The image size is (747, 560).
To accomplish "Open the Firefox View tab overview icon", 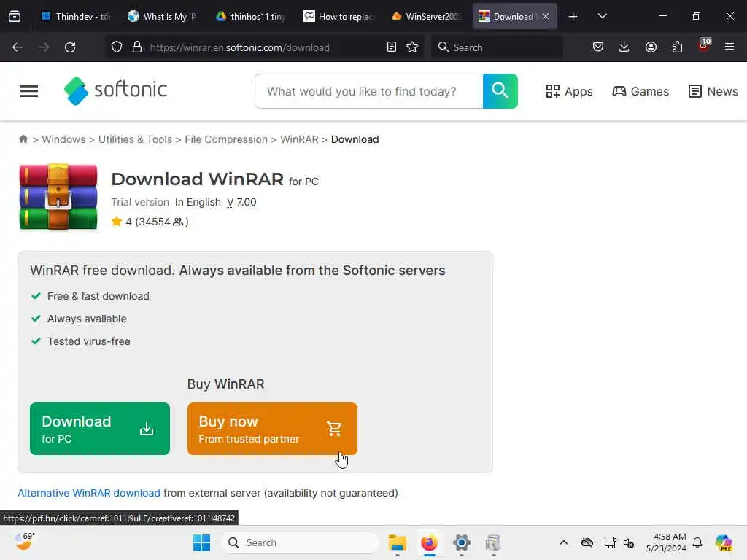I will click(15, 16).
